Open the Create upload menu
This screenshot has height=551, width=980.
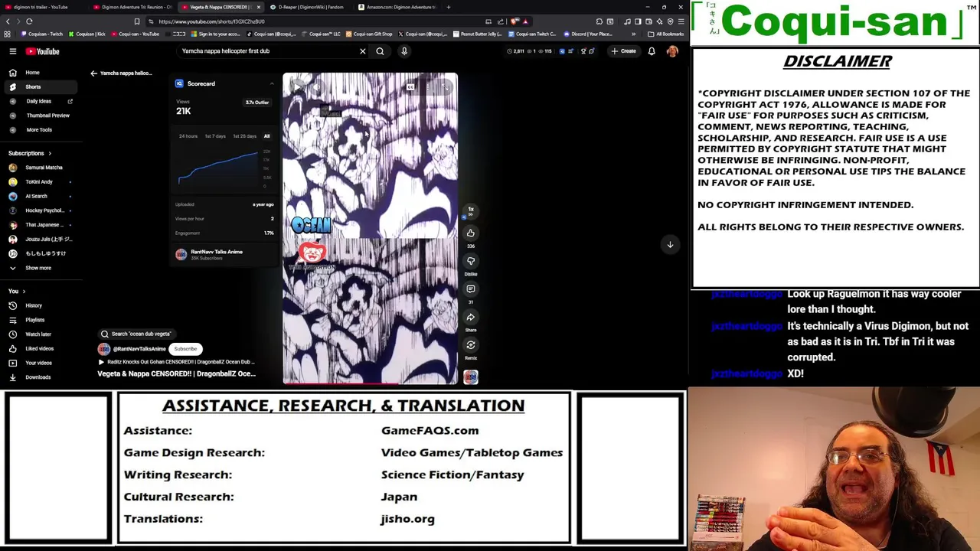[623, 51]
